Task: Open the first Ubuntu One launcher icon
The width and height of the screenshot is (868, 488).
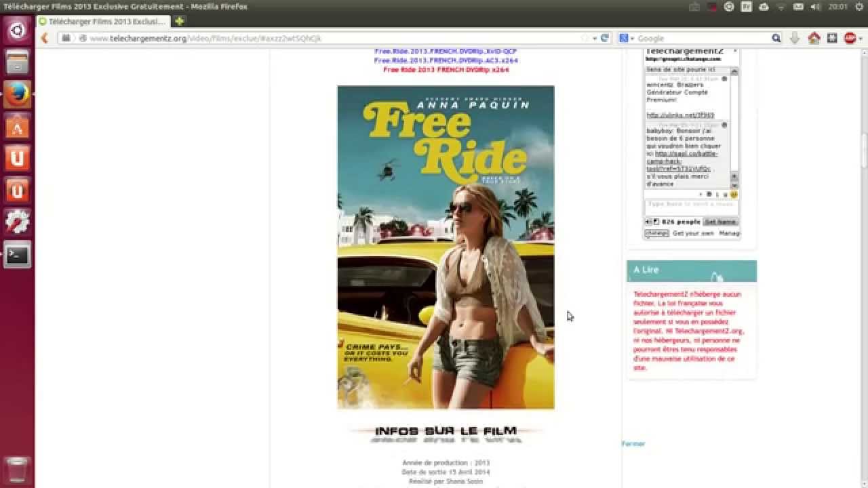Action: tap(17, 159)
